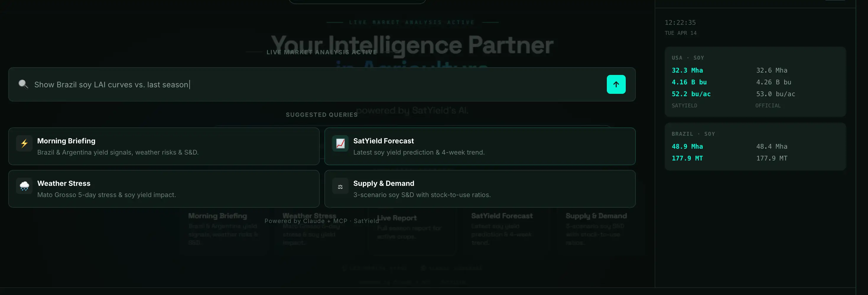Viewport: 868px width, 295px height.
Task: Click the SUGGESTED QUERIES heading
Action: [322, 115]
